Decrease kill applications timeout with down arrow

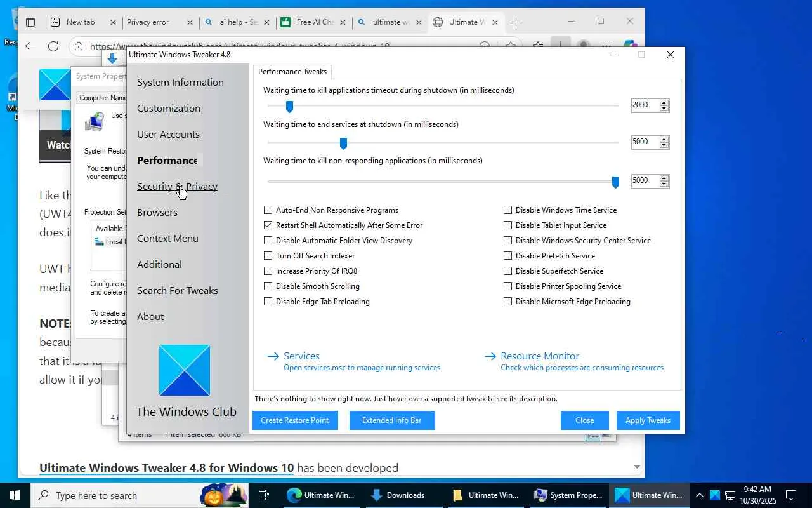[x=664, y=109]
